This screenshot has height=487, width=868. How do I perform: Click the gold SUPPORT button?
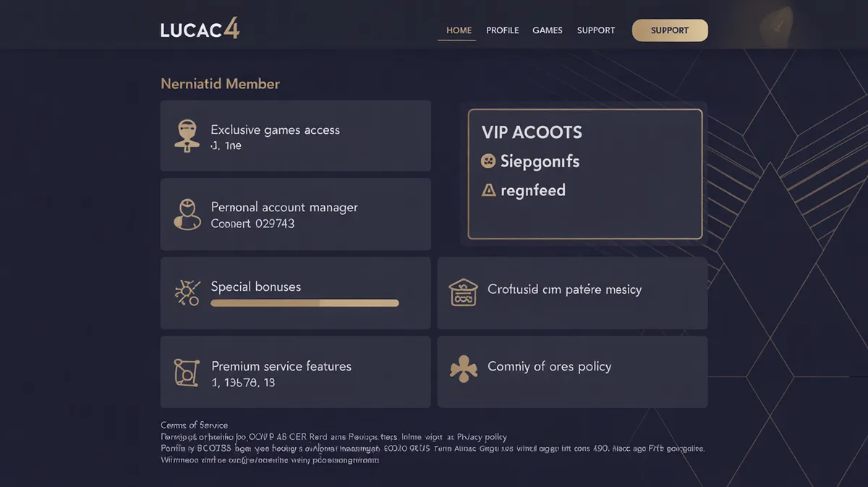[x=670, y=30]
